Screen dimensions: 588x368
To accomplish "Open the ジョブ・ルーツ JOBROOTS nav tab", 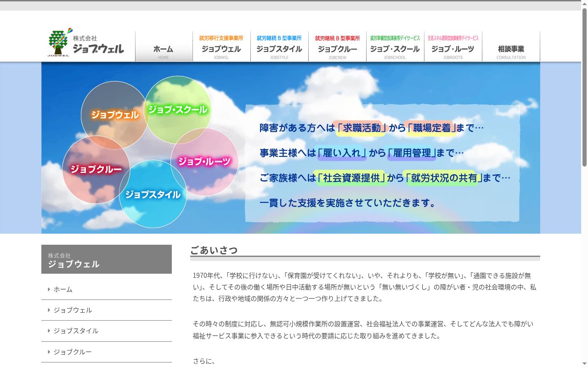I will tap(453, 46).
